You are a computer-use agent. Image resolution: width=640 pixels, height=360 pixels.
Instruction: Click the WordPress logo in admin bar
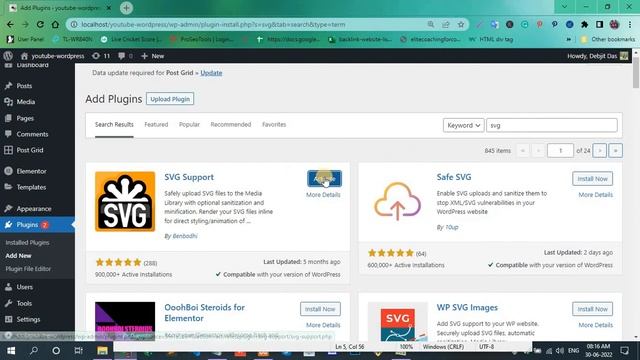[8, 56]
